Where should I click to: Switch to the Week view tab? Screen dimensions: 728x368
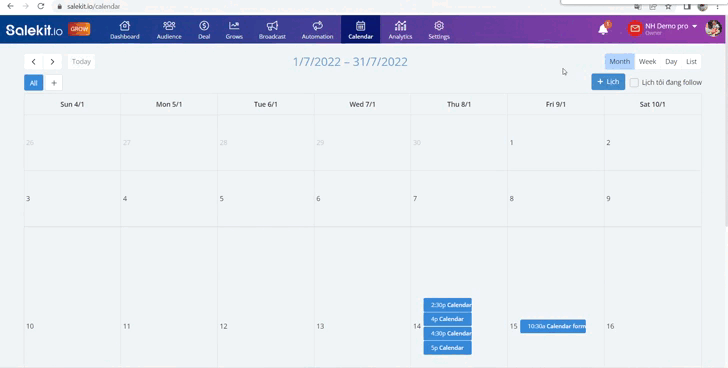(x=647, y=61)
